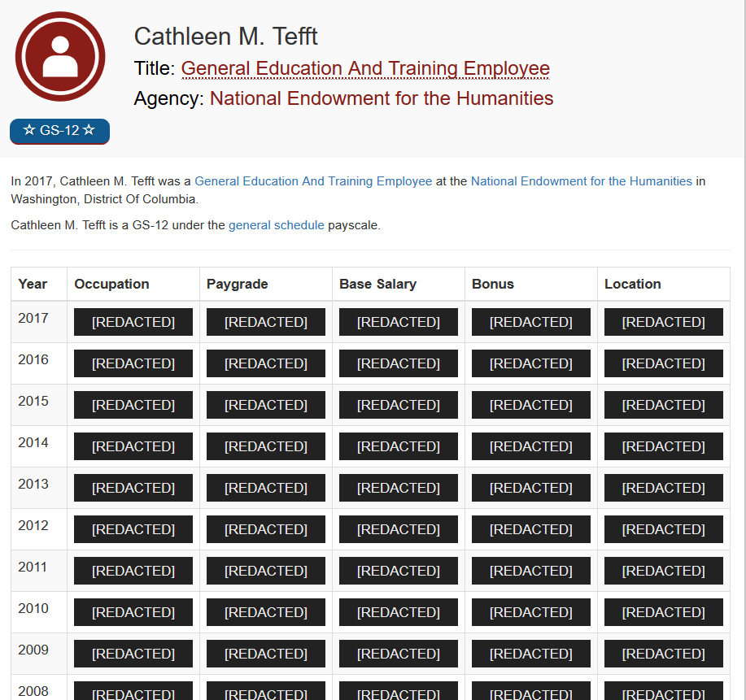Viewport: 746px width, 700px height.
Task: Select the Cathleen M. Tefft name heading
Action: point(225,37)
